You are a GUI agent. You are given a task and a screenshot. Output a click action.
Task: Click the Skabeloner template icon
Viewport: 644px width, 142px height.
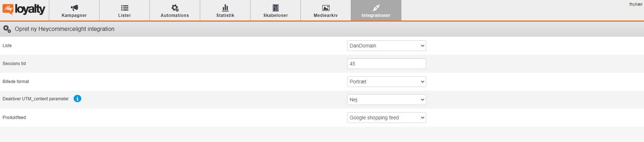point(276,8)
